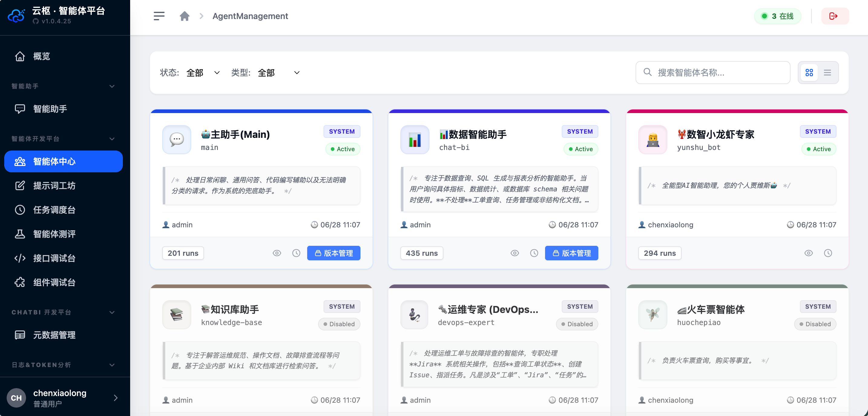Viewport: 868px width, 416px height.
Task: Click the chat-bi agent identifier text
Action: (x=454, y=148)
